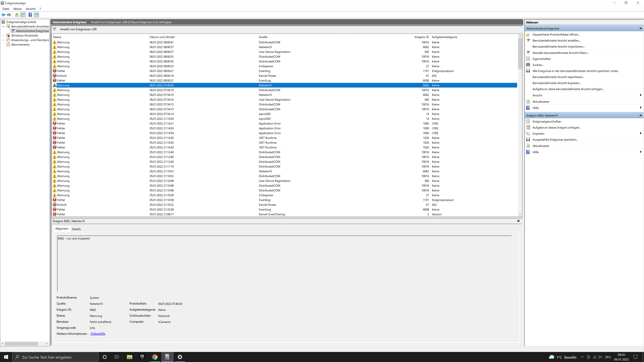Viewport: 644px width, 362px height.
Task: Click the icon for saving all events
Action: pos(528,71)
